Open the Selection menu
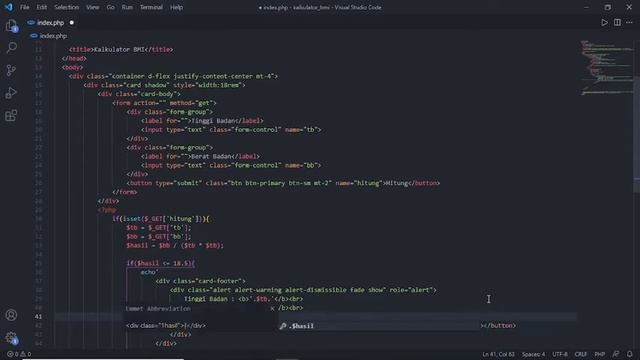 tap(67, 7)
